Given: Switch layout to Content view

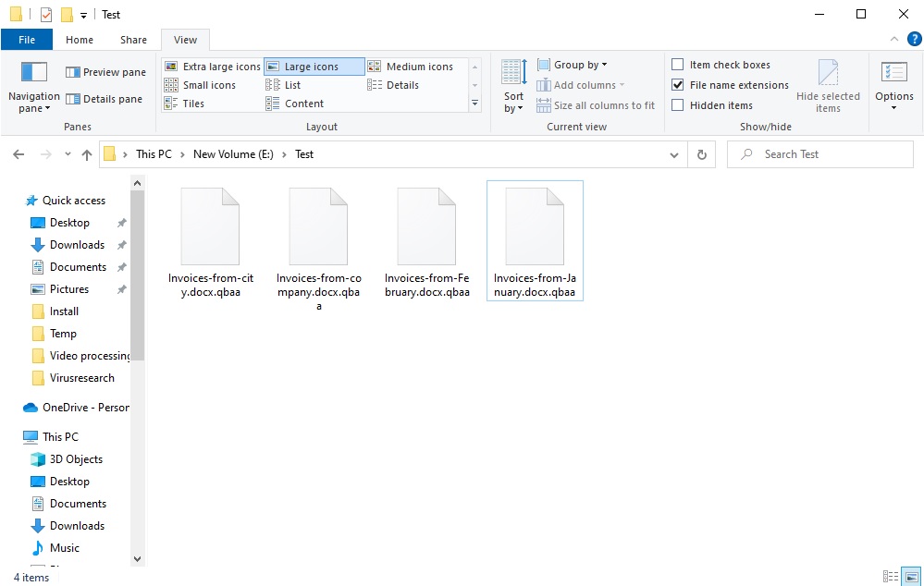Looking at the screenshot, I should pos(295,104).
